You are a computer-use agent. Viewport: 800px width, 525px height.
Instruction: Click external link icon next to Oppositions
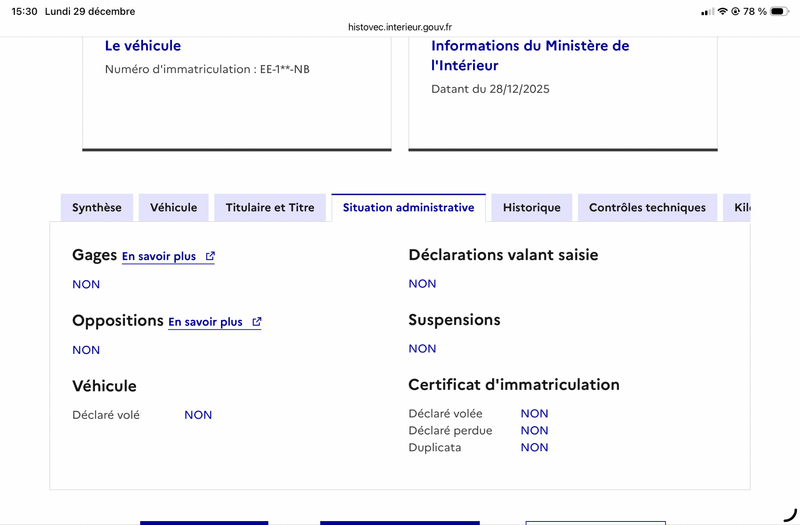(x=257, y=322)
